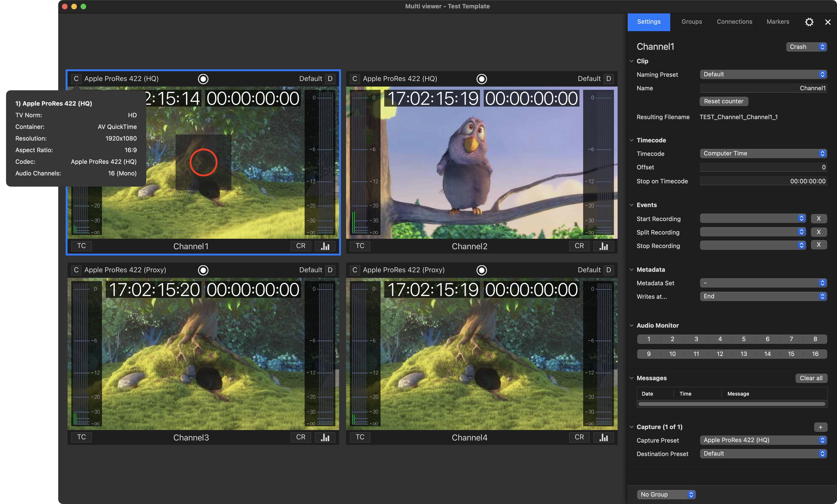837x504 pixels.
Task: Click the Messages table horizontal scrollbar
Action: (731, 404)
